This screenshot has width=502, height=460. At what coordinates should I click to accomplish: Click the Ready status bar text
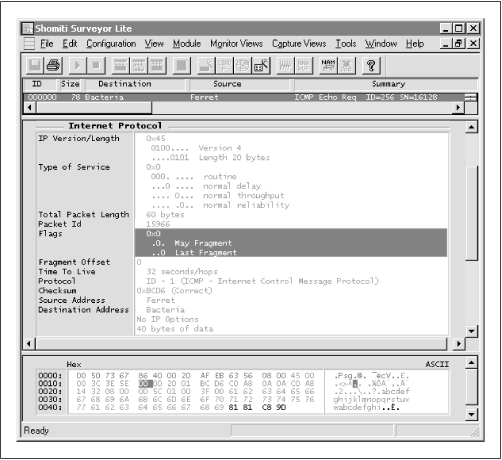click(x=36, y=431)
